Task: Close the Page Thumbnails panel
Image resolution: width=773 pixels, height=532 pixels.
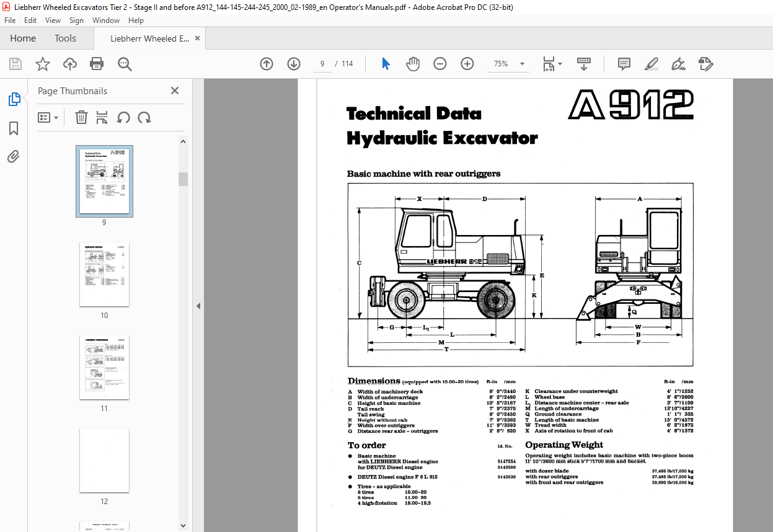Action: [x=175, y=91]
